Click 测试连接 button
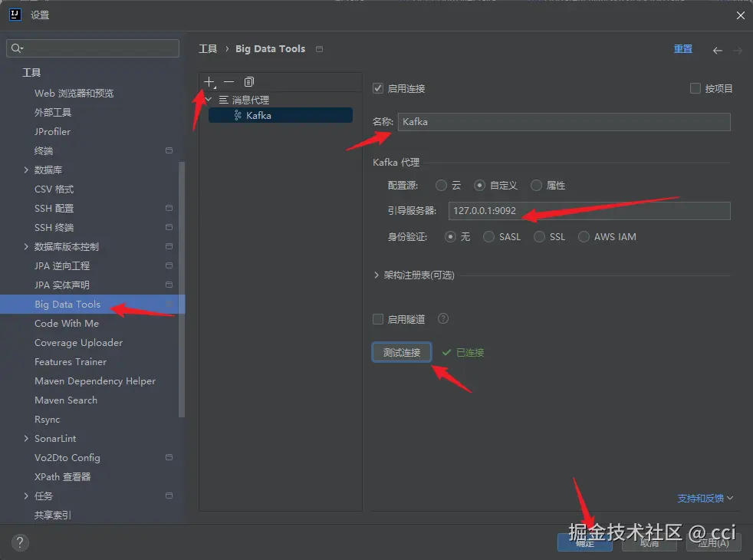 click(402, 352)
